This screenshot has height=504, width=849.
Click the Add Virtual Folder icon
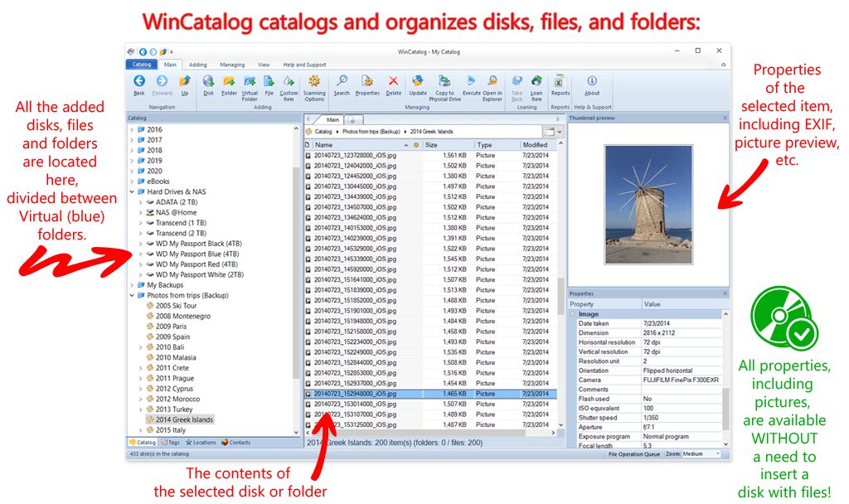click(x=250, y=83)
